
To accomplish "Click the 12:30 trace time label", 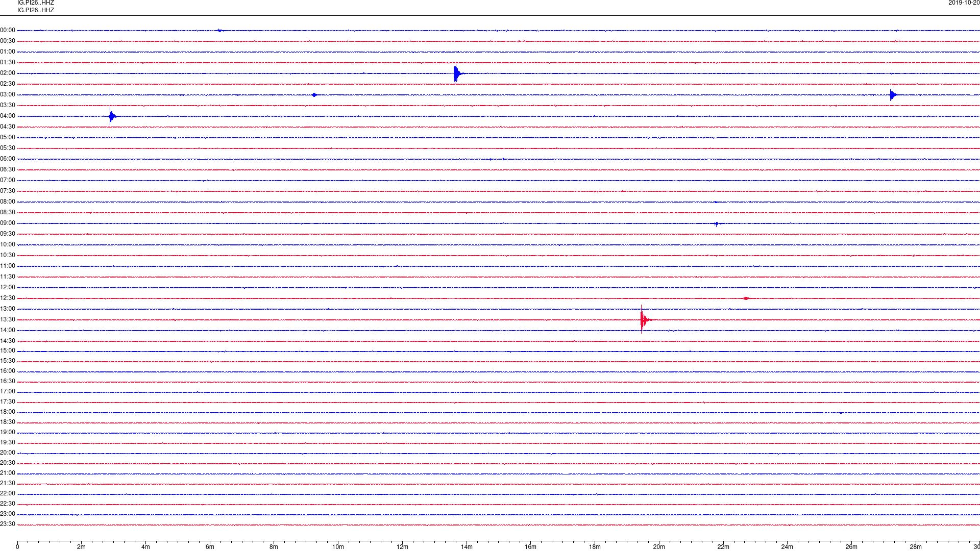I will (8, 298).
